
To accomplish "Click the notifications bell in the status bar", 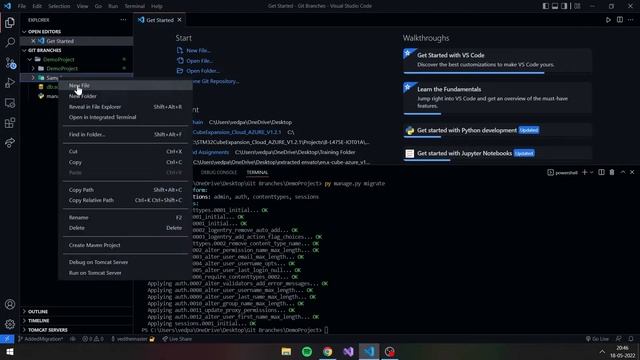I will point(631,339).
